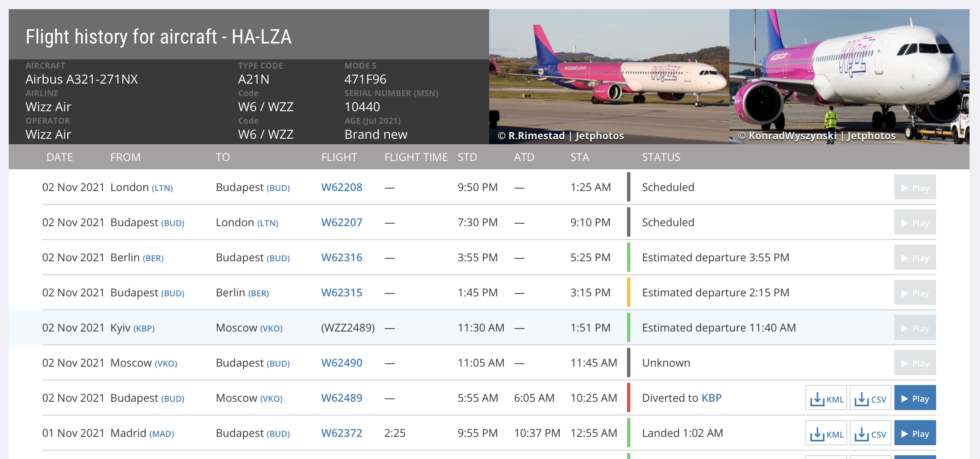Open the LTN airport link in first row
This screenshot has height=459, width=980.
pyautogui.click(x=162, y=188)
